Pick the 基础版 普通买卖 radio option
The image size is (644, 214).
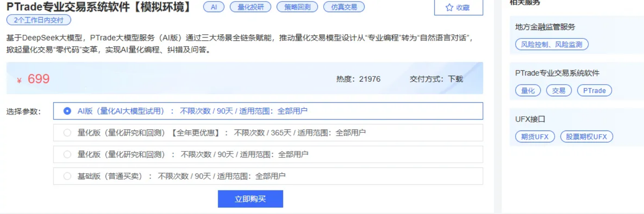click(x=67, y=176)
